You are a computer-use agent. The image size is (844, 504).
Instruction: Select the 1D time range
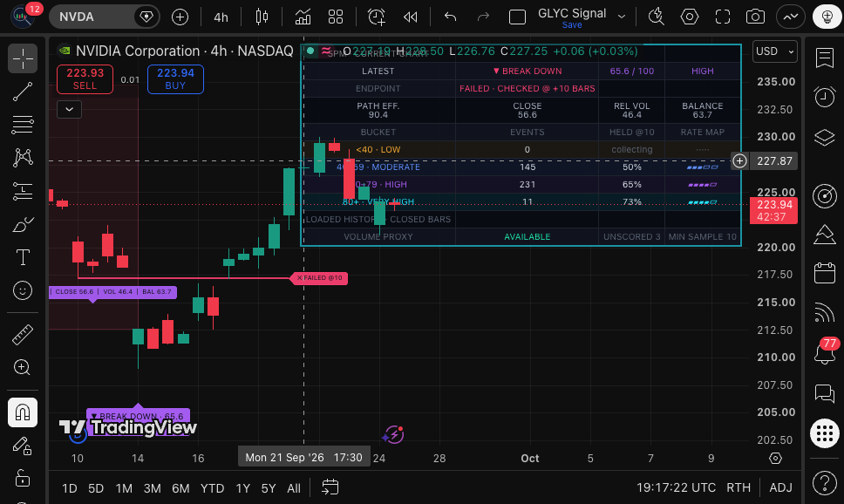pyautogui.click(x=70, y=488)
